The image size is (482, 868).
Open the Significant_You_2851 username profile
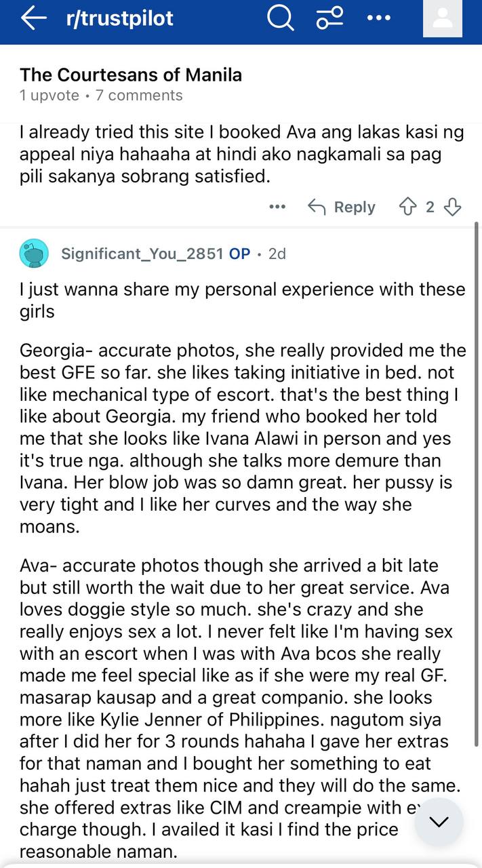[x=142, y=254]
